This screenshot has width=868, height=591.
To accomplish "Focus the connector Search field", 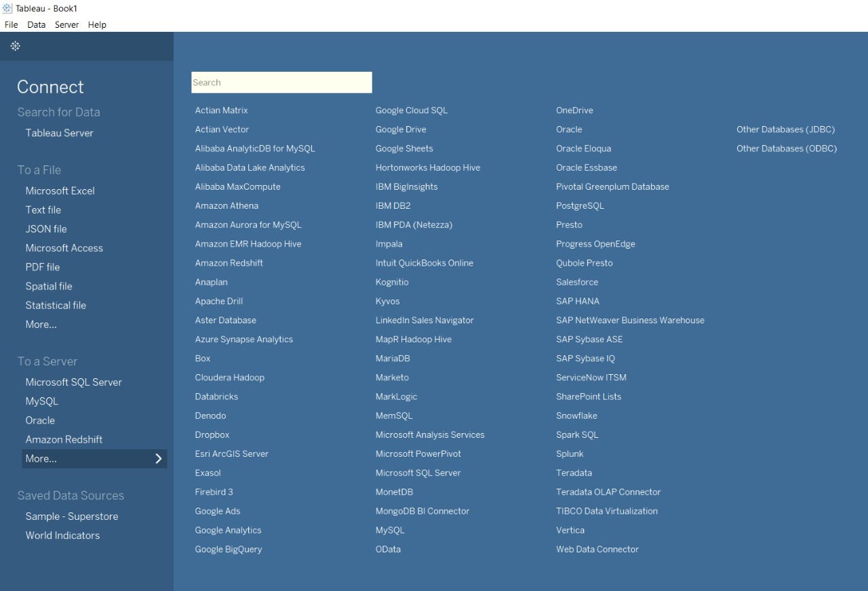I will [x=281, y=83].
